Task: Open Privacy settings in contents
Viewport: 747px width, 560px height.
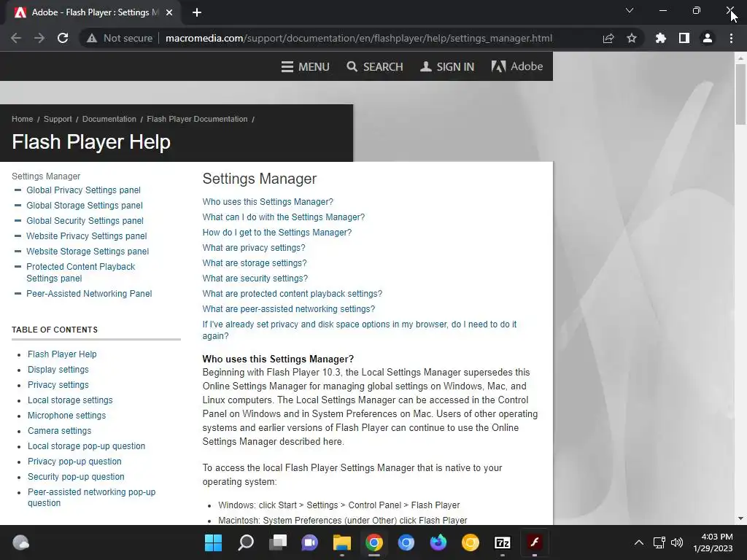Action: 58,385
